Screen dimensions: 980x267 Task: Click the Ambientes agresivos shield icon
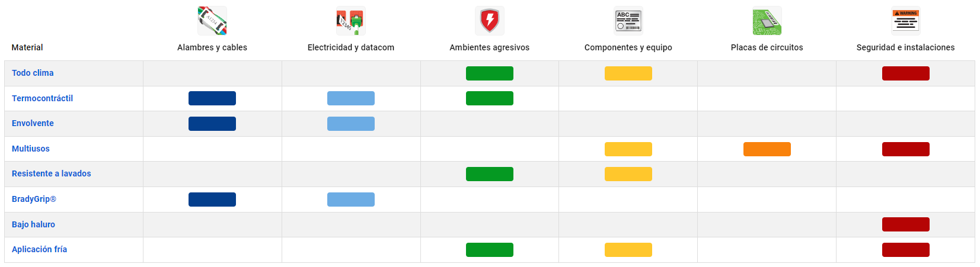click(x=490, y=21)
